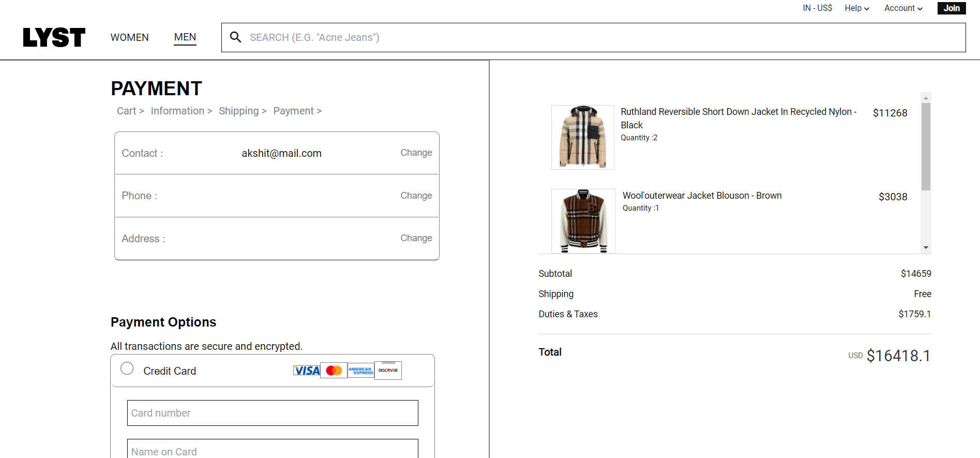Image resolution: width=980 pixels, height=458 pixels.
Task: Go to the Cart breadcrumb step
Action: click(126, 111)
